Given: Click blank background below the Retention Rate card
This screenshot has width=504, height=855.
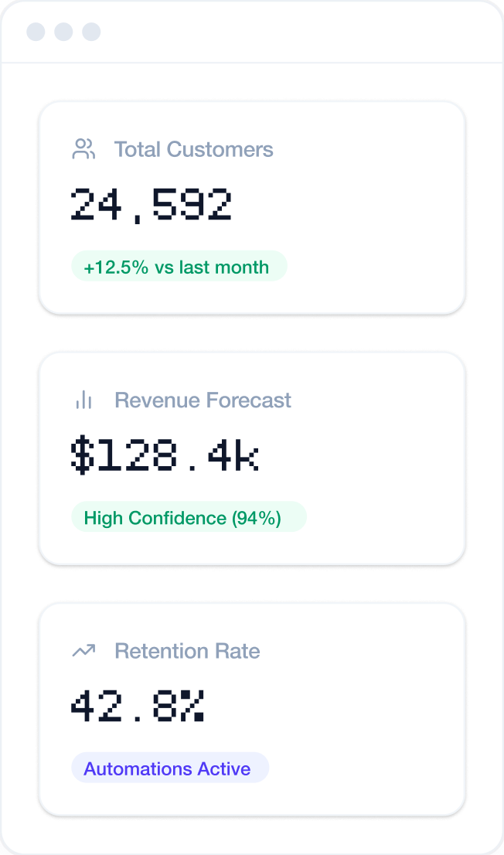Looking at the screenshot, I should (252, 833).
